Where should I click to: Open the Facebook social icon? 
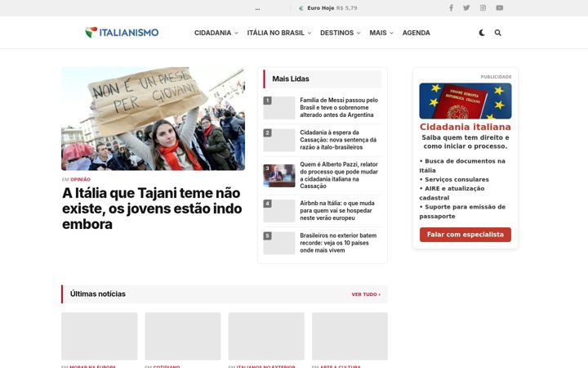451,8
